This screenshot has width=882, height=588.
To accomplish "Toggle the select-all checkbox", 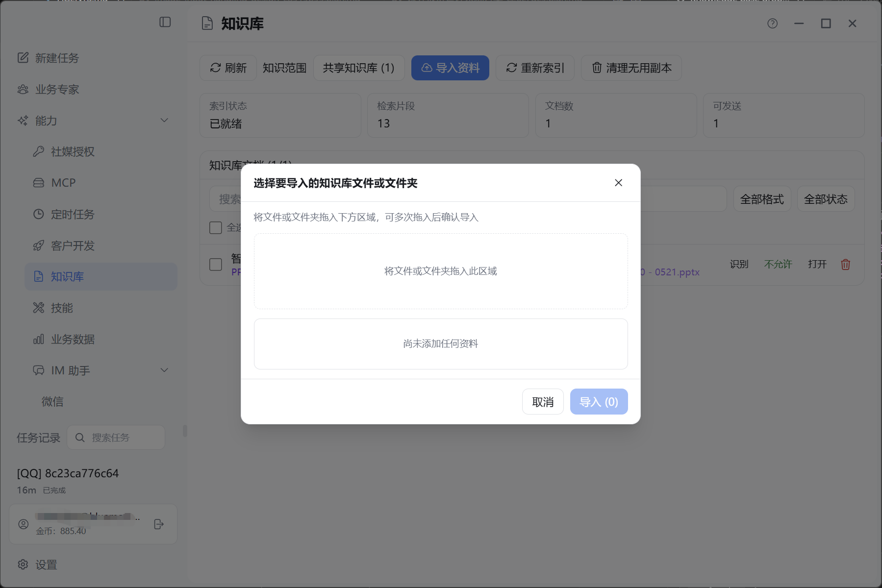I will point(216,227).
